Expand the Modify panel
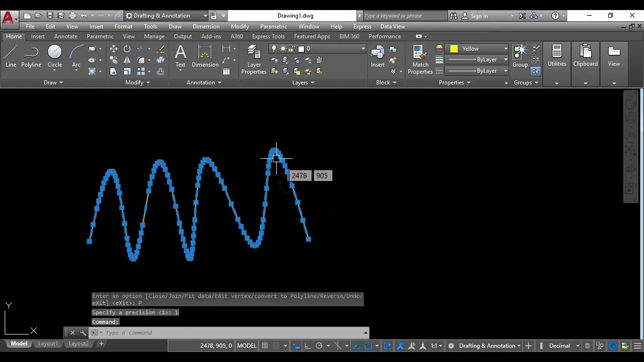This screenshot has width=644, height=362. coord(137,82)
